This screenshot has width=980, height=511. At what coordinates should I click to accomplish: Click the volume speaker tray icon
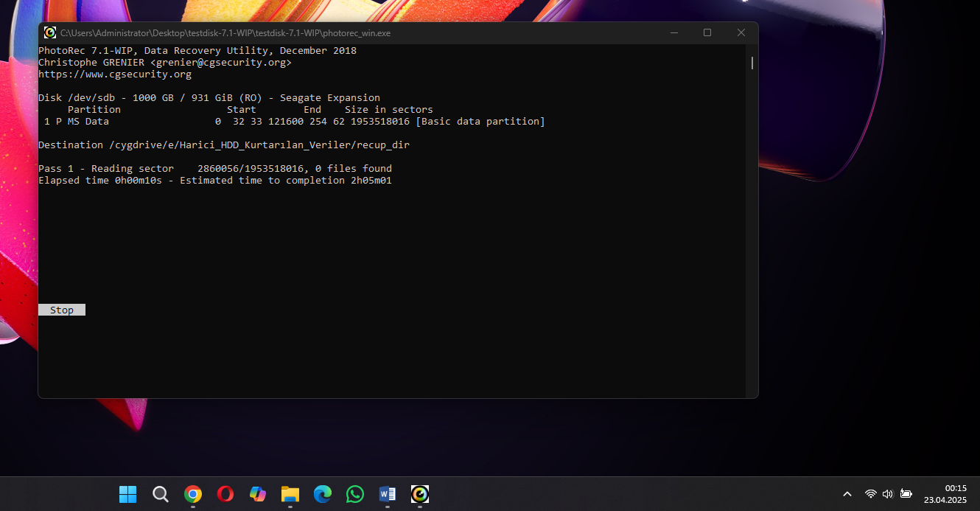pos(888,494)
